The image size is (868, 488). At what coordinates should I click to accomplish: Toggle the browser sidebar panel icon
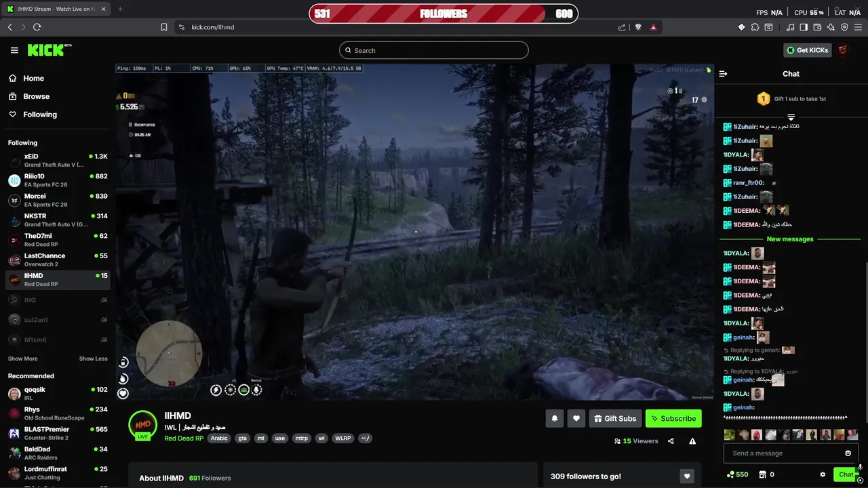point(804,27)
